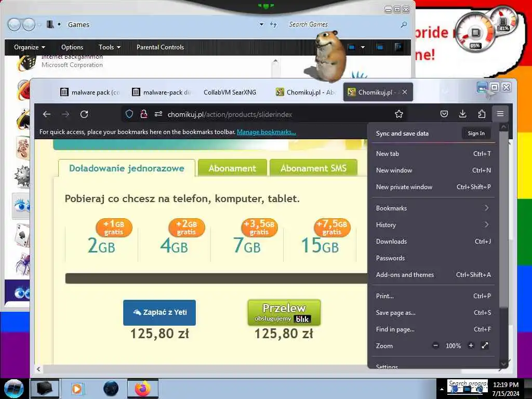Viewport: 532px width, 399px height.
Task: Open site permissions icon in address bar
Action: pos(158,114)
